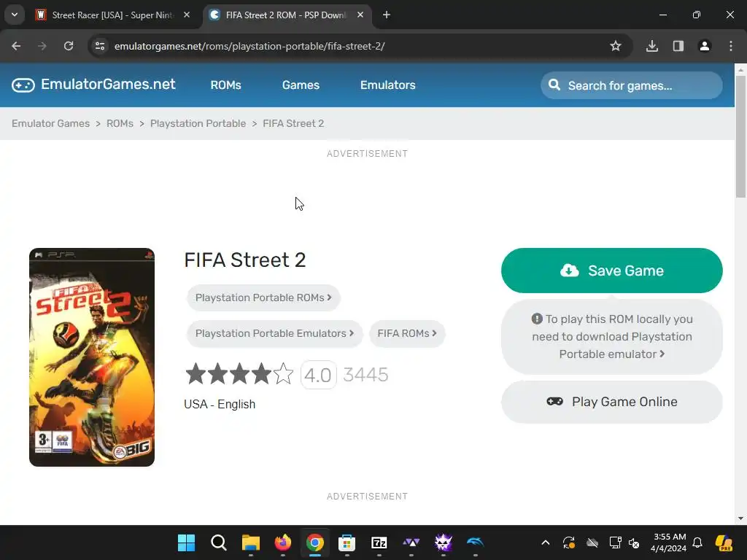This screenshot has width=747, height=560.
Task: Go to Emulator Games breadcrumb
Action: (x=50, y=123)
